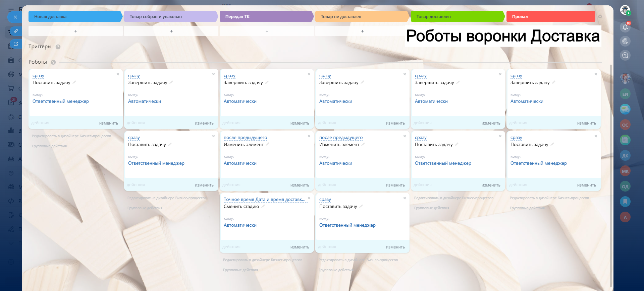Click после предыдущего on the Передан ТК robot
644x291 pixels.
pos(246,138)
